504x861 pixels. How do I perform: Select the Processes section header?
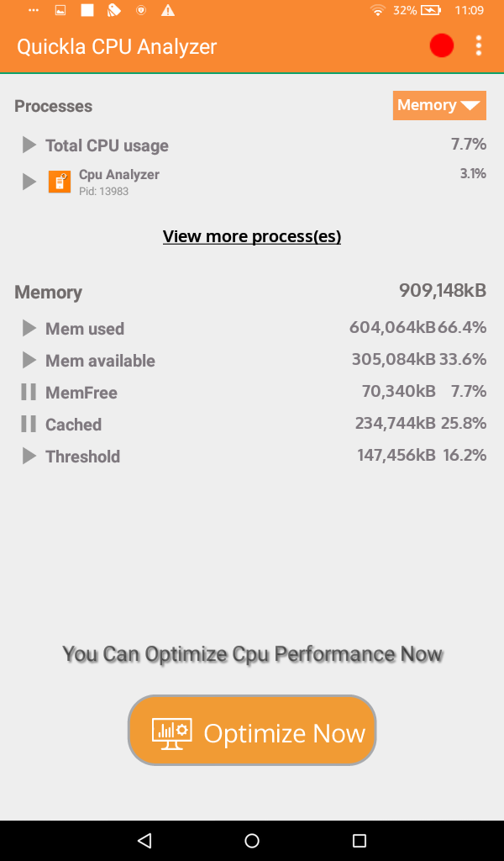click(53, 106)
